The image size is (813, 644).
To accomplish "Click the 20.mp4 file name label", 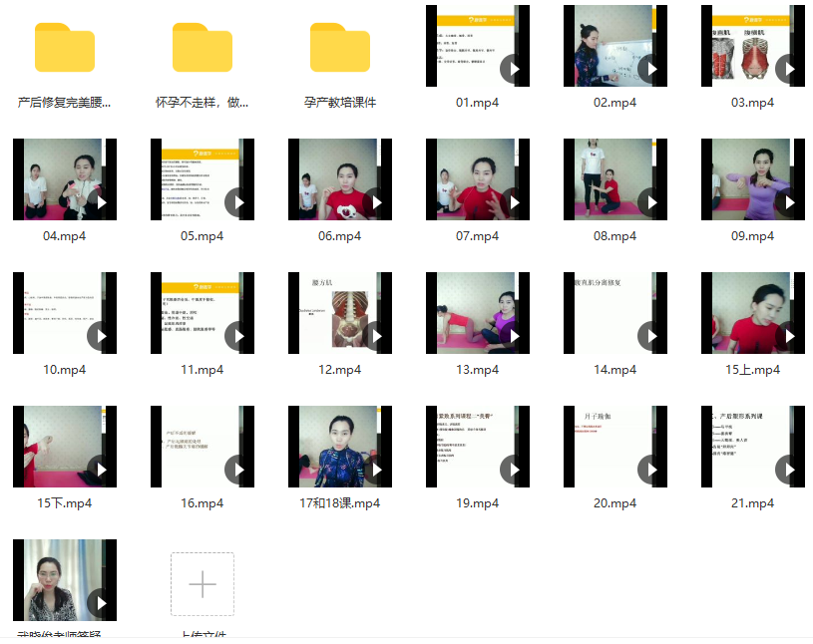I will click(615, 503).
